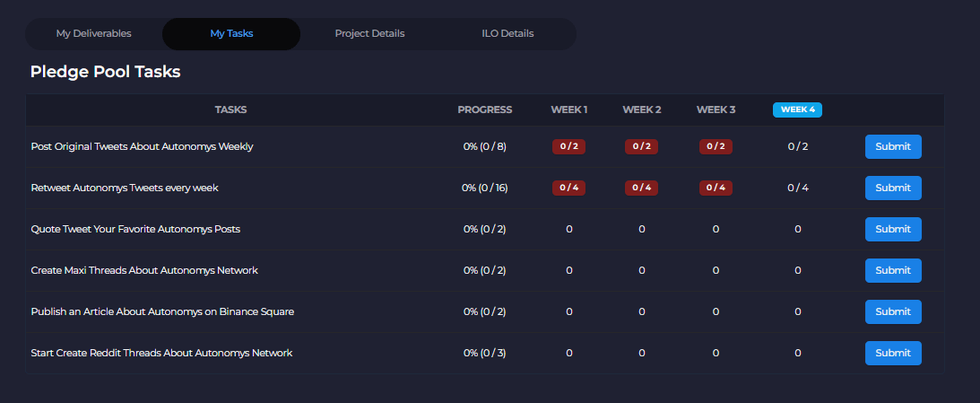
Task: Submit the Retweet Autonomys Tweets task
Action: 893,188
